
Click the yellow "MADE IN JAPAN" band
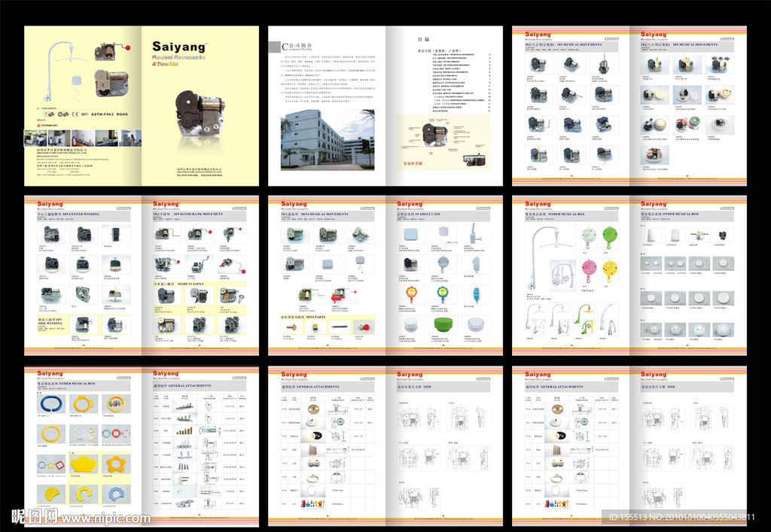pyautogui.click(x=200, y=284)
